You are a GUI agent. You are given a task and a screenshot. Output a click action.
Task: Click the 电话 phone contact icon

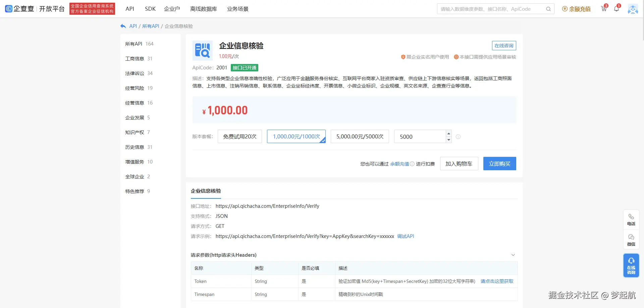click(631, 220)
